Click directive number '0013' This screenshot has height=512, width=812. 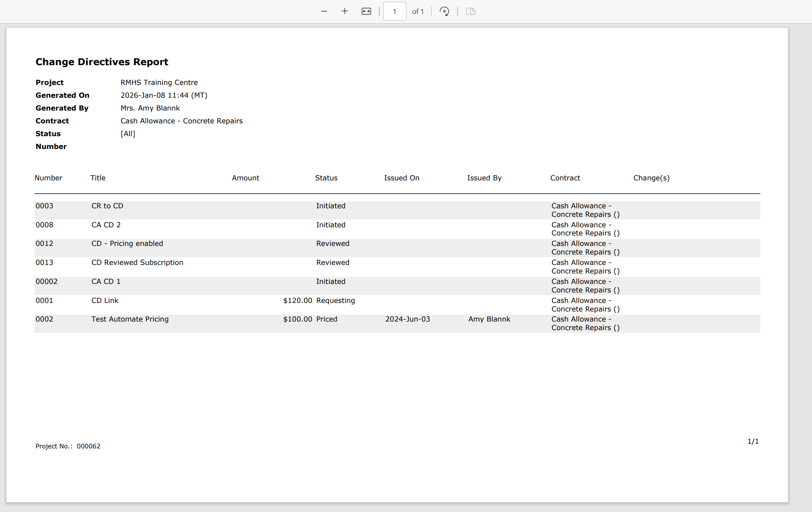coord(44,262)
